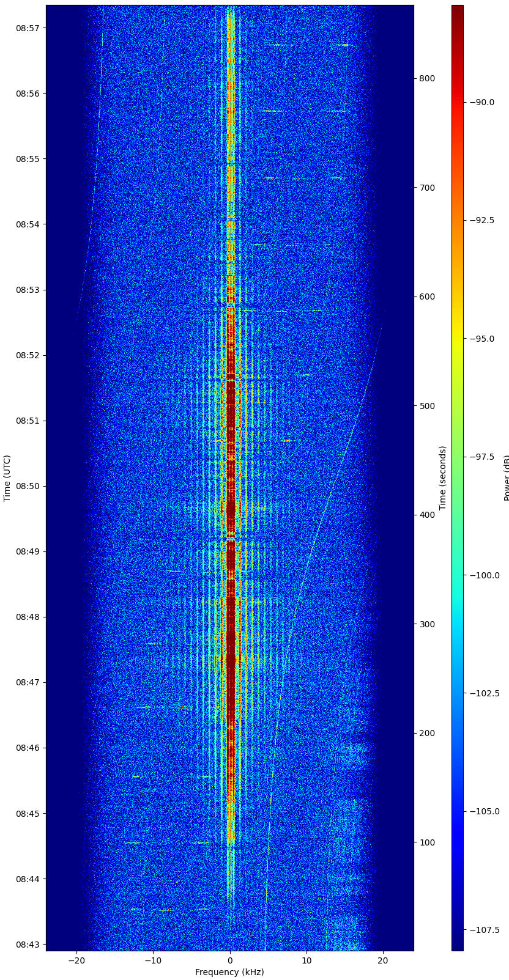The height and width of the screenshot is (980, 509).
Task: Select the 500 seconds tick label
Action: pyautogui.click(x=427, y=406)
